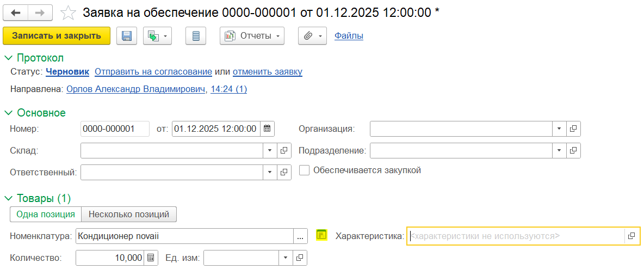The image size is (644, 269).
Task: Open the calculator for Количество field
Action: click(x=151, y=258)
